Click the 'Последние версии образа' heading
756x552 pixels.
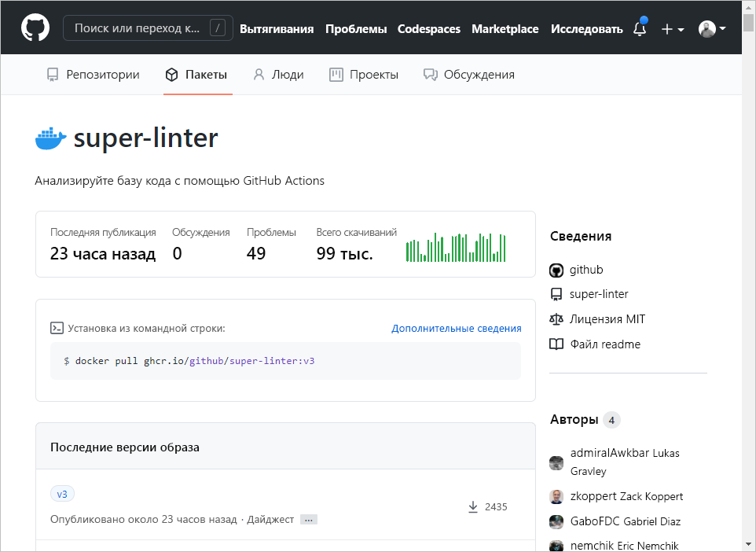point(125,447)
